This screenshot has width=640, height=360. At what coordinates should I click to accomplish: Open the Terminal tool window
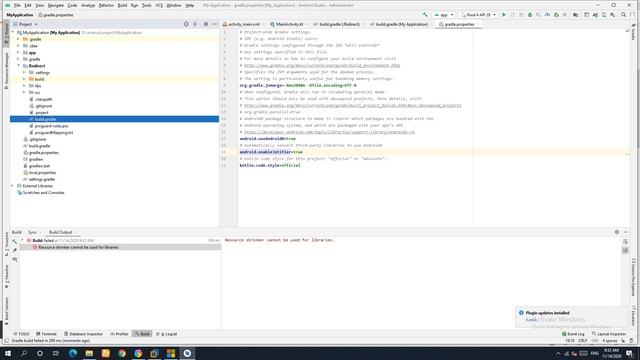(46, 334)
